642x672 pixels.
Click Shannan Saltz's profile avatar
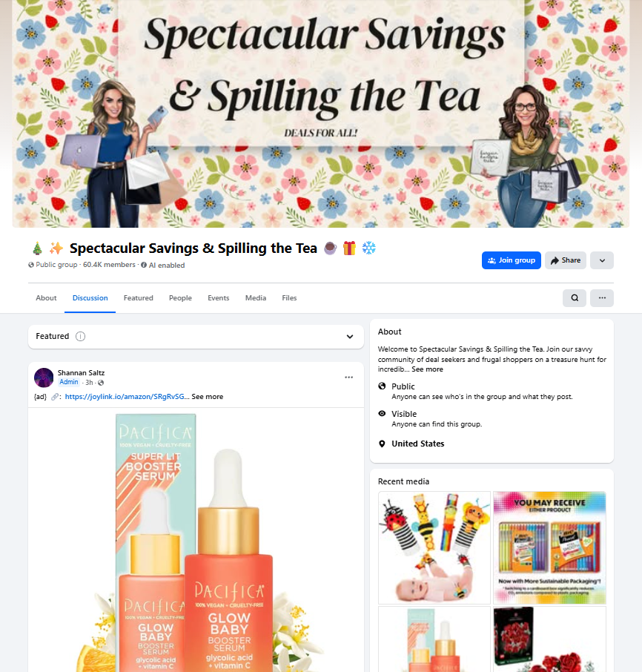44,378
